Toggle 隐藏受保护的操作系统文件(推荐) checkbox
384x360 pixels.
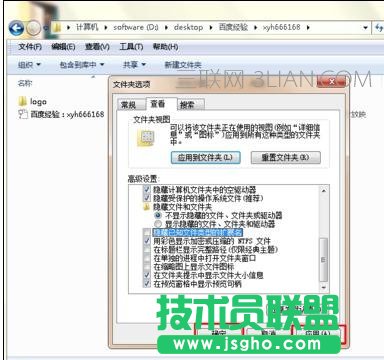(147, 198)
